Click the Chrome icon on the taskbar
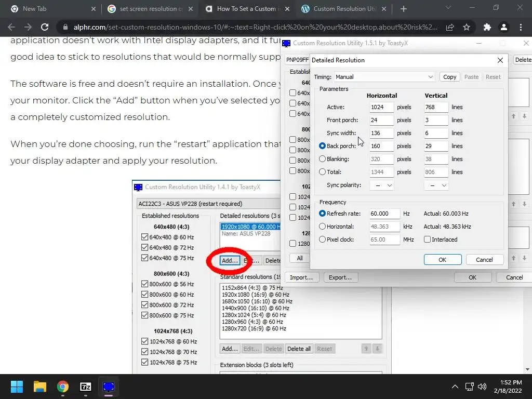This screenshot has height=399, width=532. click(63, 387)
